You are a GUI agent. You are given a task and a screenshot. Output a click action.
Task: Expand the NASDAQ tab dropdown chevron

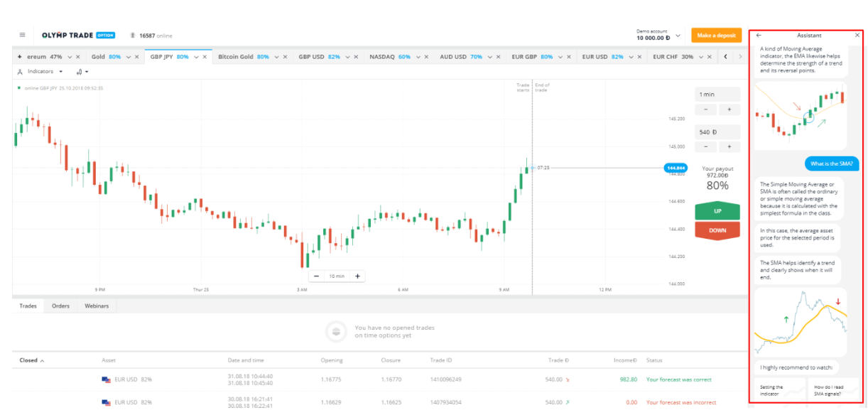[x=417, y=57]
